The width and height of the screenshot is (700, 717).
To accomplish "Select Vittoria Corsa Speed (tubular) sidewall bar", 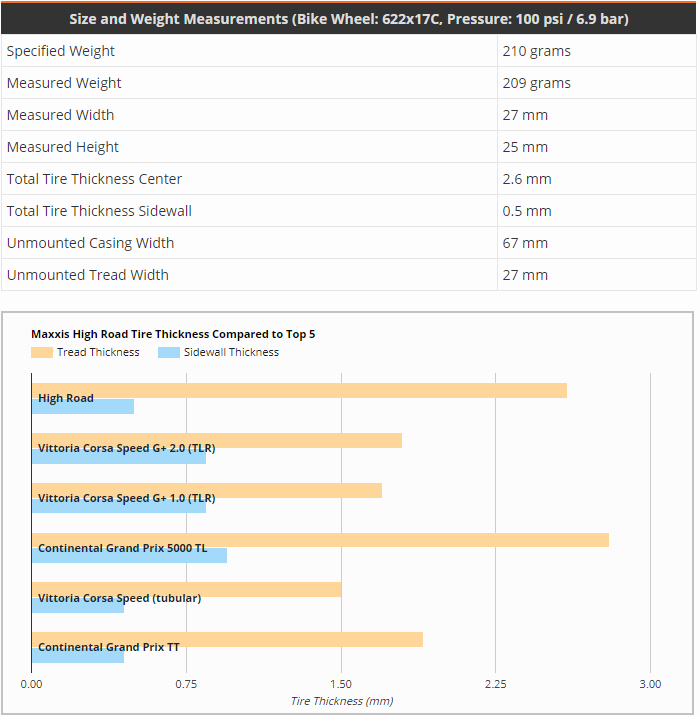I will [x=78, y=605].
